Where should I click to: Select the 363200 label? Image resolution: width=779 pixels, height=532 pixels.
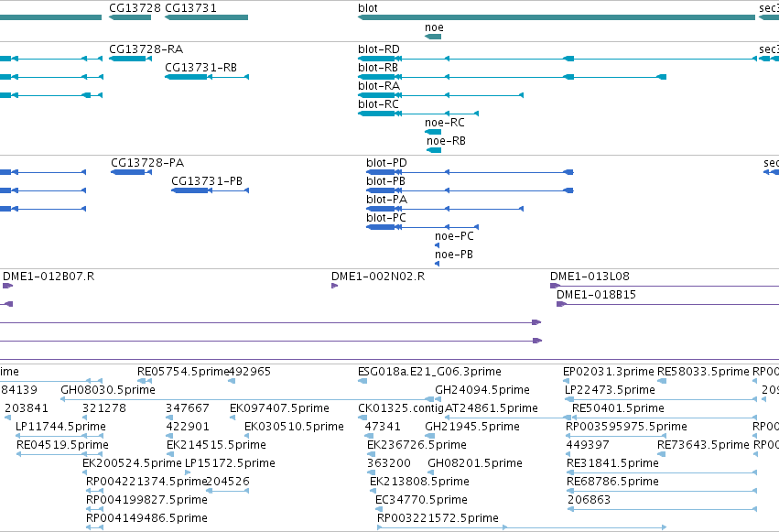389,464
